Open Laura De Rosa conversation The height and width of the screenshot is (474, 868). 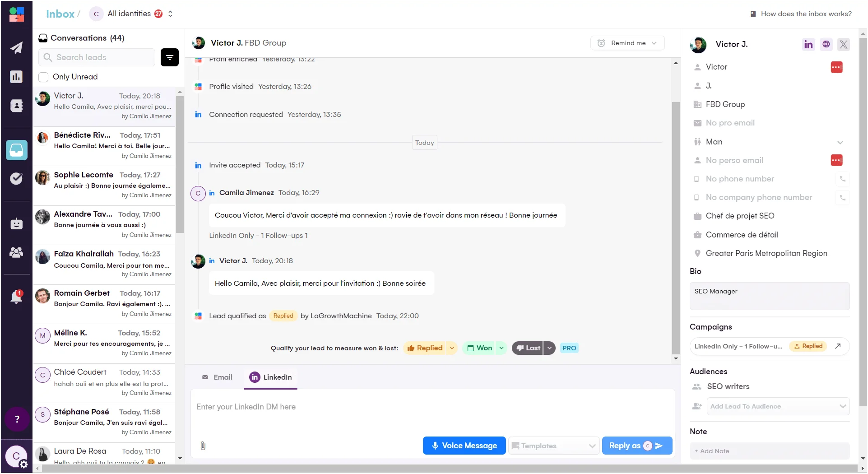pyautogui.click(x=104, y=453)
